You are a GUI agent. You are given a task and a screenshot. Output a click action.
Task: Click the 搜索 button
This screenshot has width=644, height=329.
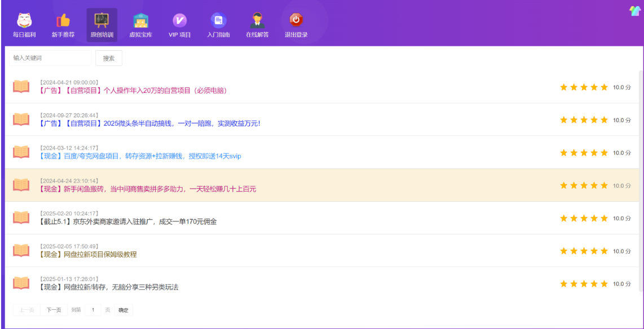[109, 58]
